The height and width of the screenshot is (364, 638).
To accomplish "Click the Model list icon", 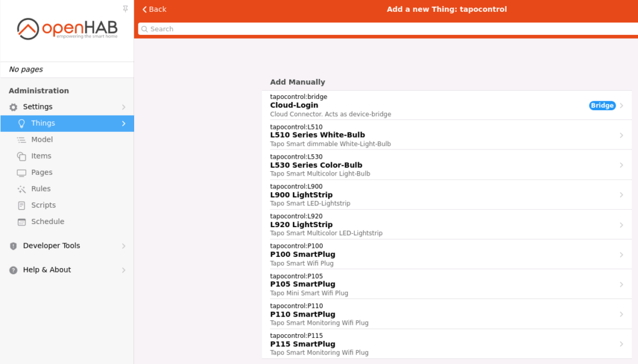I will pos(22,140).
